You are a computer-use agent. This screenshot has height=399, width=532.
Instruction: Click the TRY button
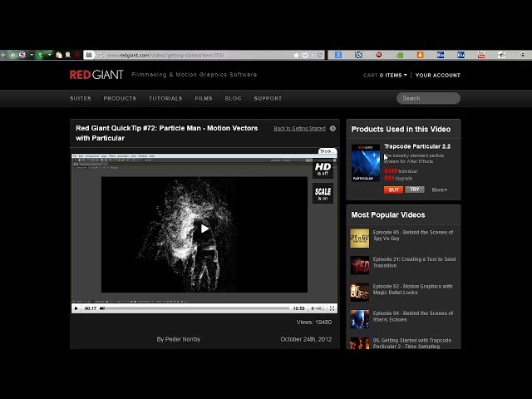[x=415, y=190]
